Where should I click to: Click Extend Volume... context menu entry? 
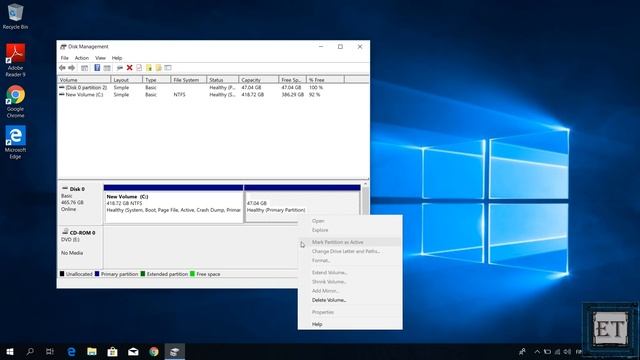(x=350, y=272)
